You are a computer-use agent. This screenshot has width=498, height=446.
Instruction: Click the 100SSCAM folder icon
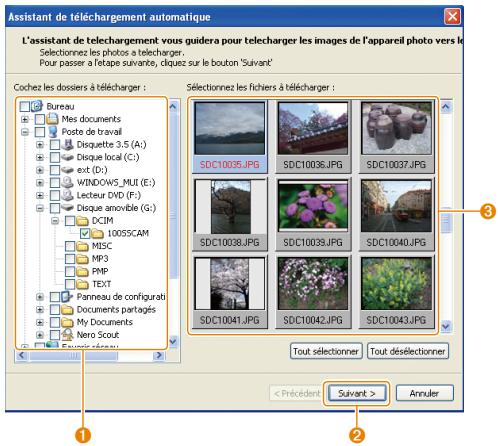click(97, 233)
